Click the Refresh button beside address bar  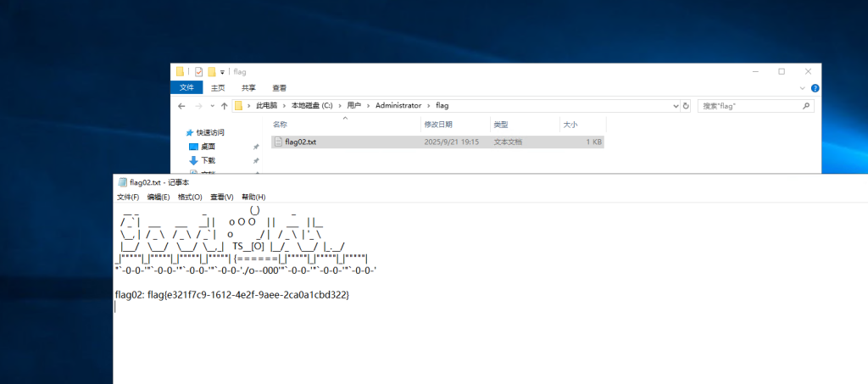pos(685,106)
